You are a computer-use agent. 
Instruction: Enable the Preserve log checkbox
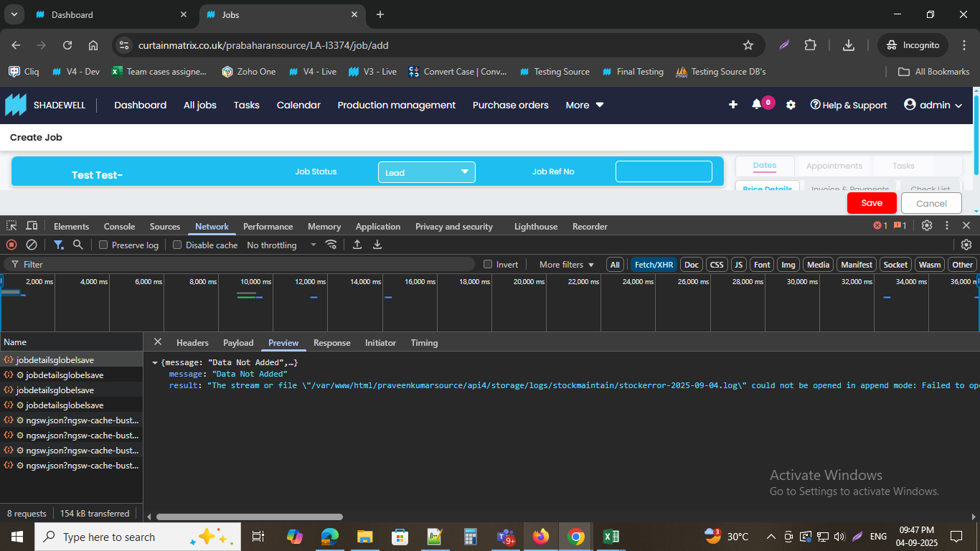(103, 245)
